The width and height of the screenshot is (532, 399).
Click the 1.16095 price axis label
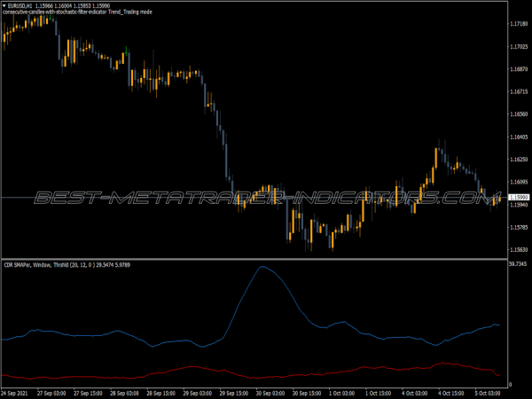(519, 182)
